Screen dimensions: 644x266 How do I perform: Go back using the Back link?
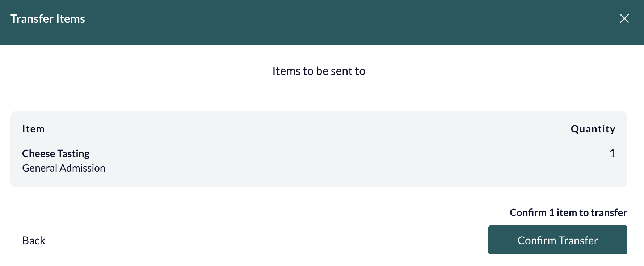point(34,241)
